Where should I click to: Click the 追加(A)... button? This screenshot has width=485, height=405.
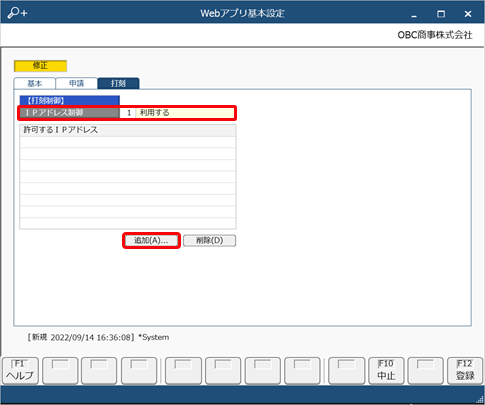click(x=151, y=240)
